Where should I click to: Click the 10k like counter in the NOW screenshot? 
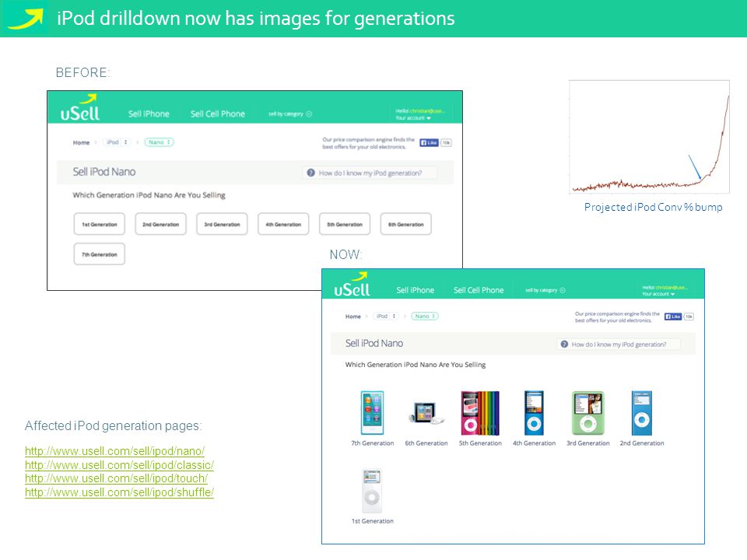point(689,317)
